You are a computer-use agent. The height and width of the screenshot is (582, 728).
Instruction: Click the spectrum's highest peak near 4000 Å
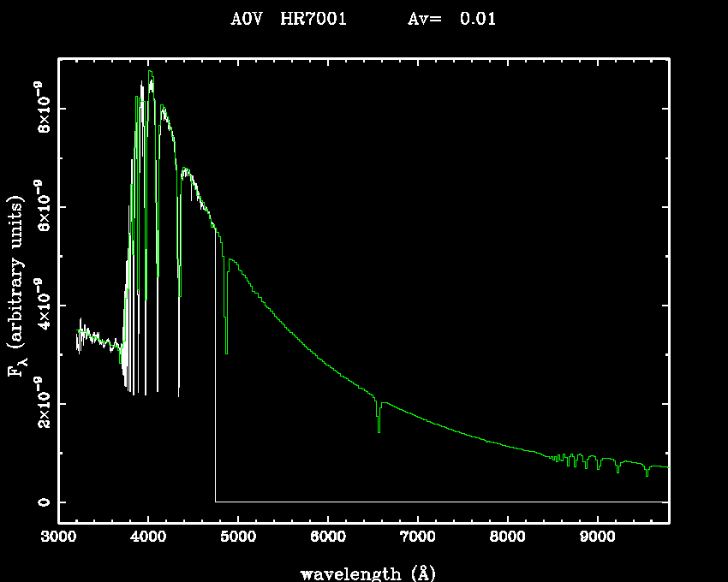click(151, 74)
